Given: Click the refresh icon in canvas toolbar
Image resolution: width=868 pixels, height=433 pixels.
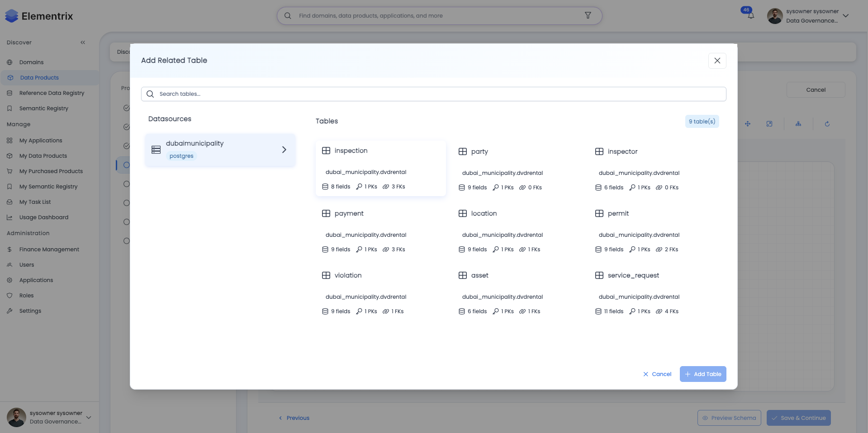Looking at the screenshot, I should 827,124.
